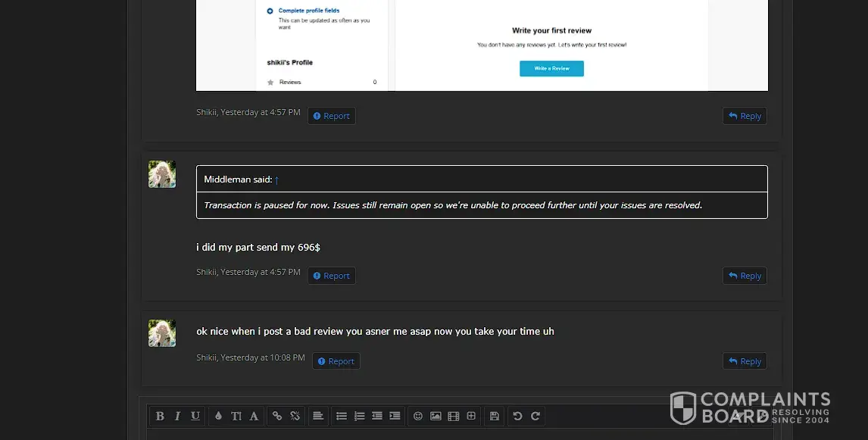Open the text color picker
The image size is (868, 440).
click(218, 416)
